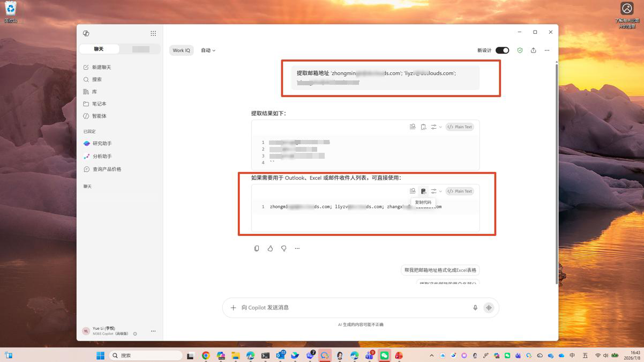This screenshot has height=362, width=644.
Task: Open the 自动 mode dropdown
Action: pyautogui.click(x=208, y=50)
